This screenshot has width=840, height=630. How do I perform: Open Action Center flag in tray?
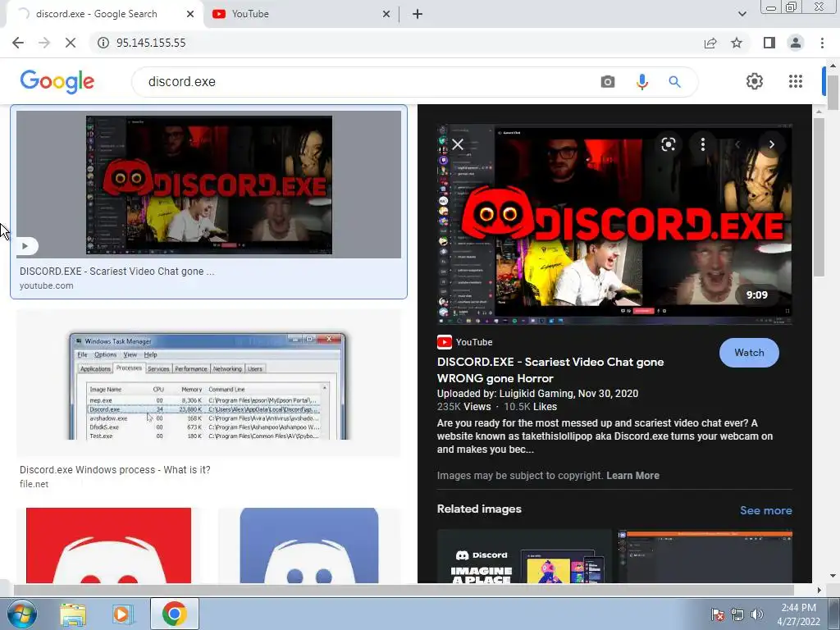[718, 614]
